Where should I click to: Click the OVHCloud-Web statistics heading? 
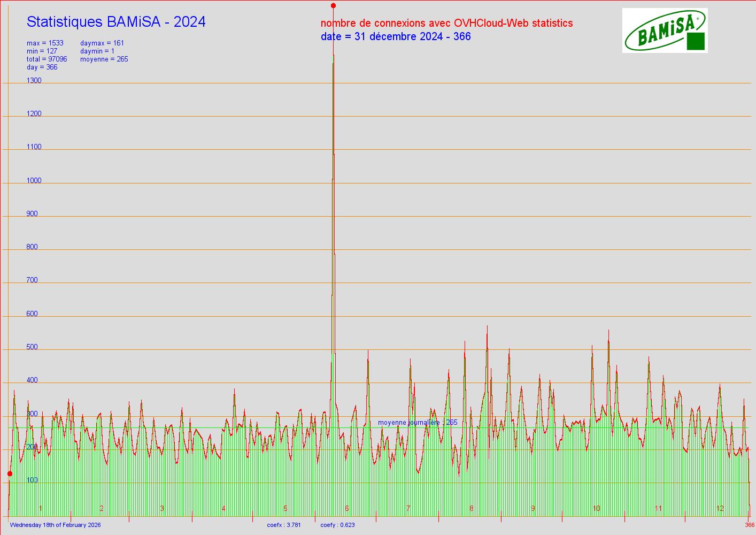point(446,23)
